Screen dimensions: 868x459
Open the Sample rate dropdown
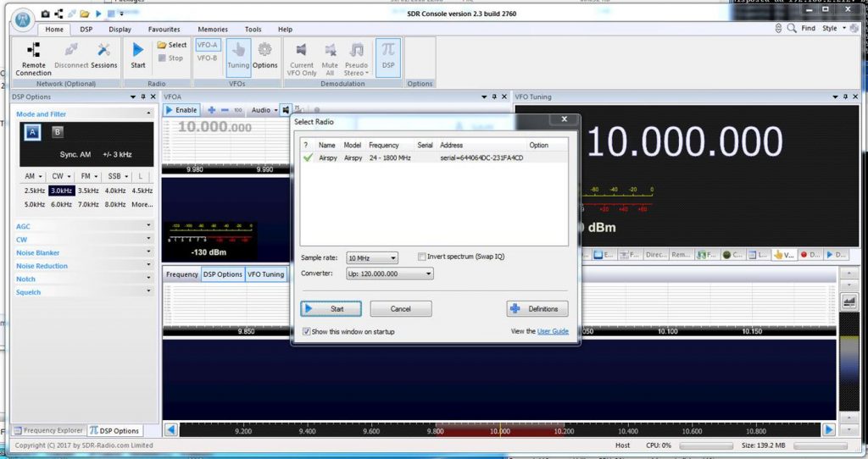372,258
